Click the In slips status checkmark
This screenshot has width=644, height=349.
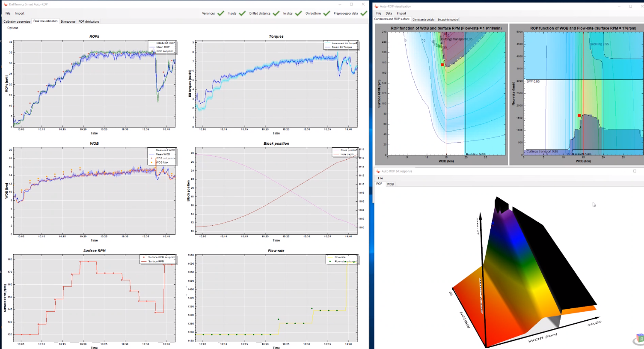[x=298, y=13]
